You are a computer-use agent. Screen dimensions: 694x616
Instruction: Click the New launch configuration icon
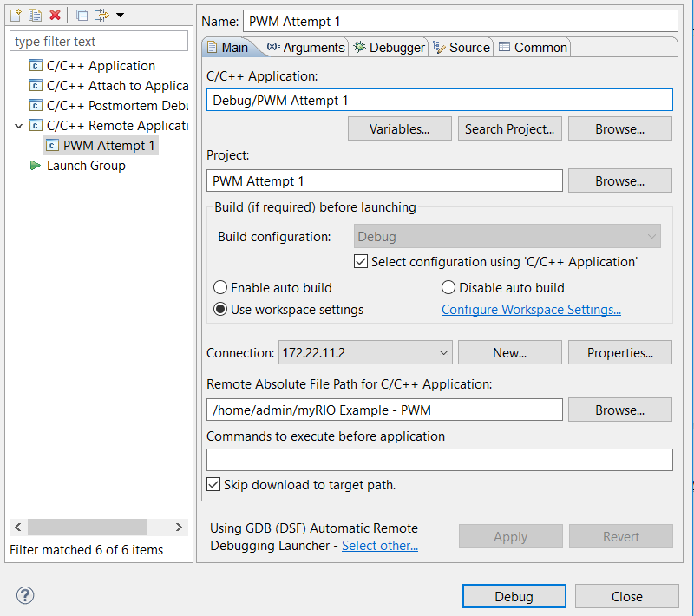[x=15, y=15]
